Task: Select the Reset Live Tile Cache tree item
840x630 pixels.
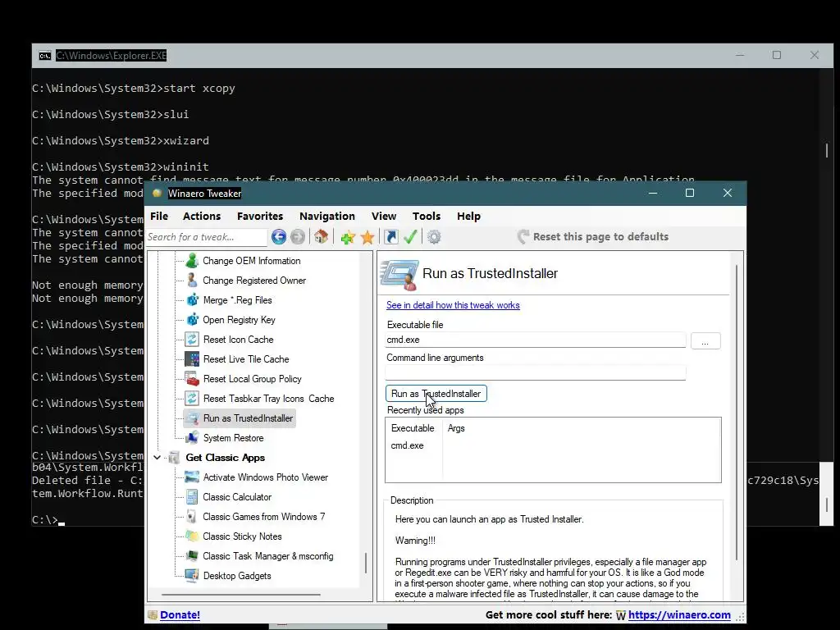Action: pyautogui.click(x=246, y=359)
